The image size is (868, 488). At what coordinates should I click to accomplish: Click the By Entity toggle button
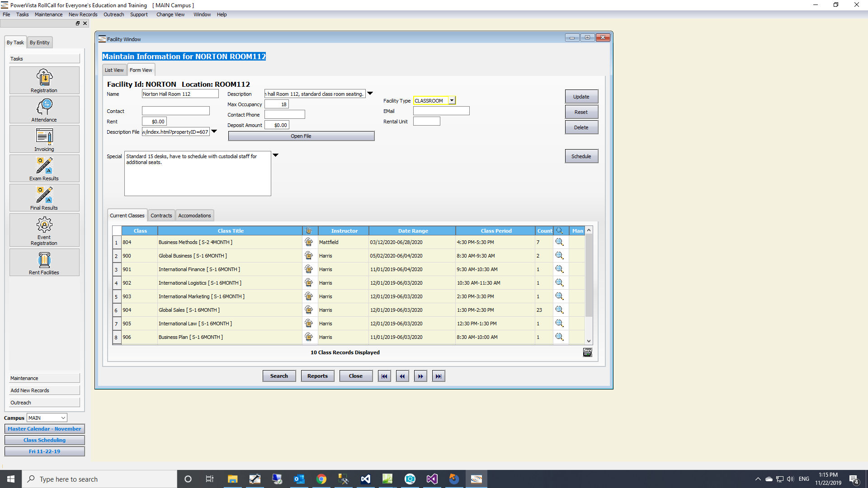pyautogui.click(x=40, y=42)
